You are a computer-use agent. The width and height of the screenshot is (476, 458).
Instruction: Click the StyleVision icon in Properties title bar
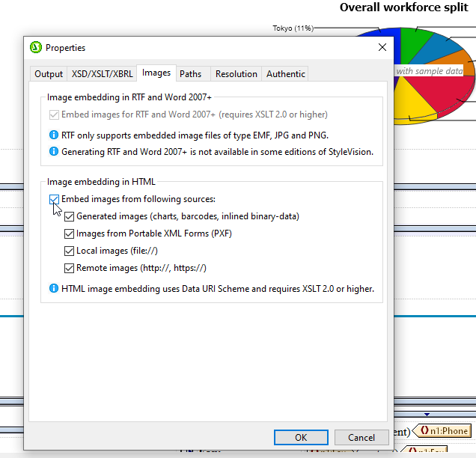pos(35,47)
